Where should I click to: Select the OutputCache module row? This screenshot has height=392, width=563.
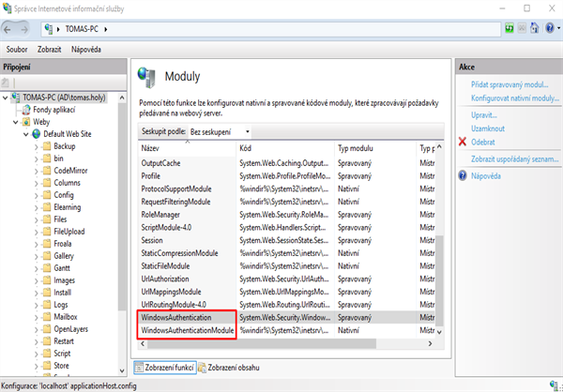click(286, 163)
